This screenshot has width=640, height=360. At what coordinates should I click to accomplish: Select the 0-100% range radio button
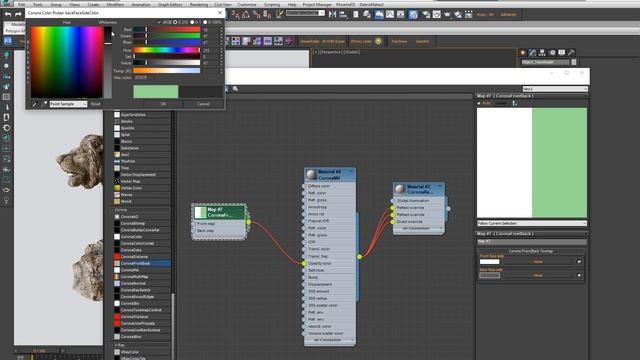coord(205,22)
